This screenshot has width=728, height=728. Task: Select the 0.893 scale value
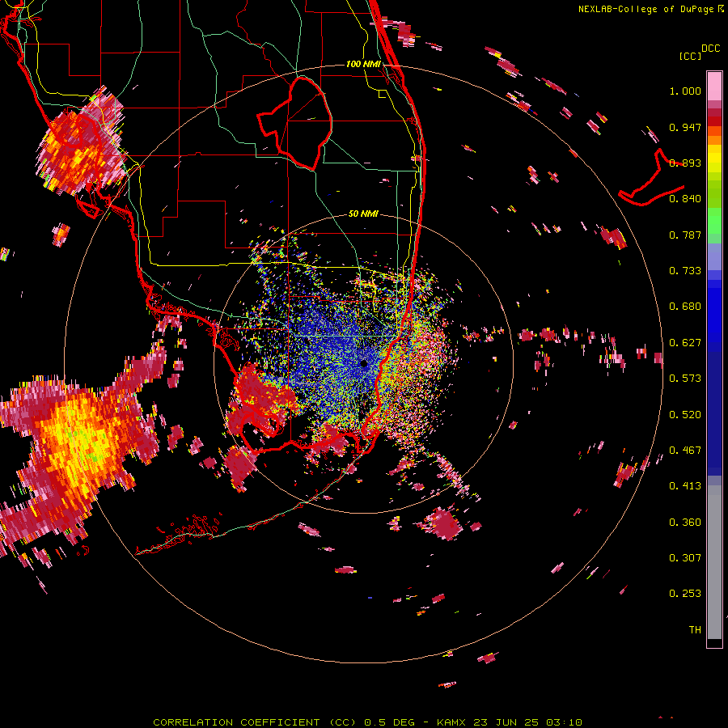coord(685,163)
